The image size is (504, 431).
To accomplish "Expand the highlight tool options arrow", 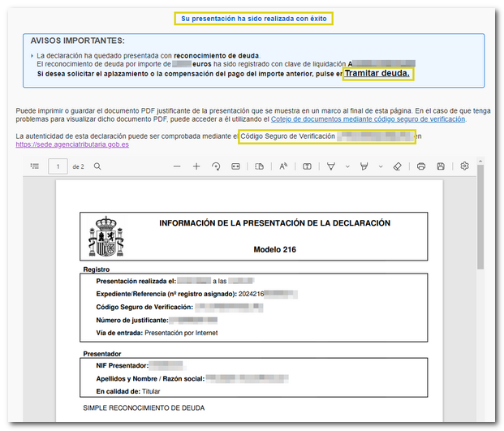I will pyautogui.click(x=380, y=166).
